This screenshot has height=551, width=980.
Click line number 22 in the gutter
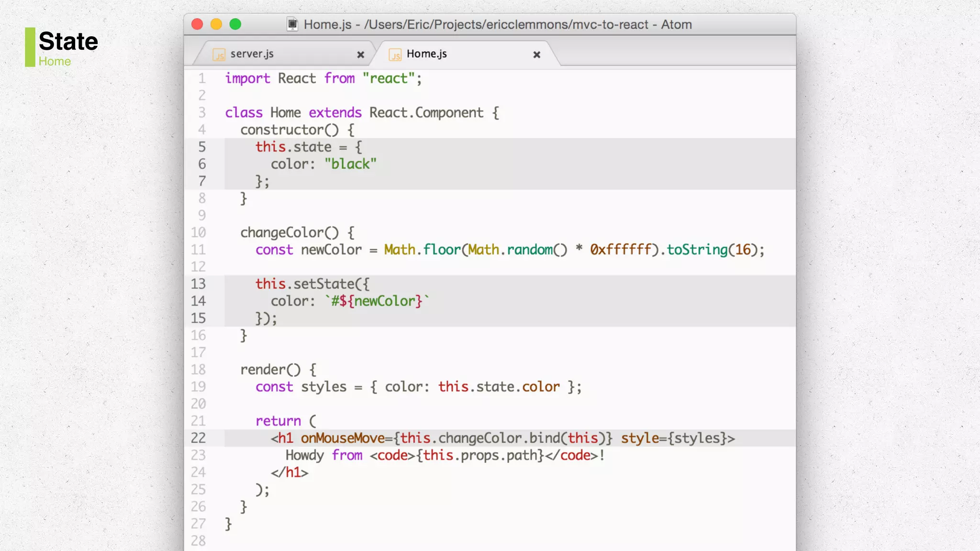pos(198,438)
